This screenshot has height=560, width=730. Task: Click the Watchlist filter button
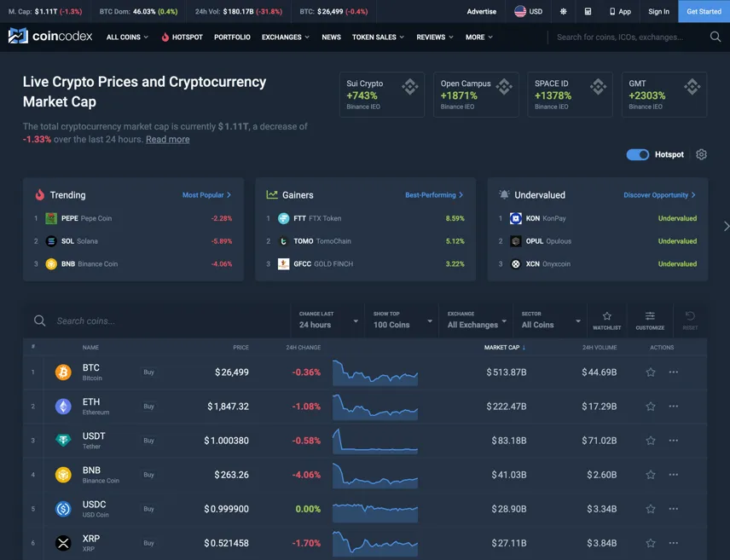[606, 320]
